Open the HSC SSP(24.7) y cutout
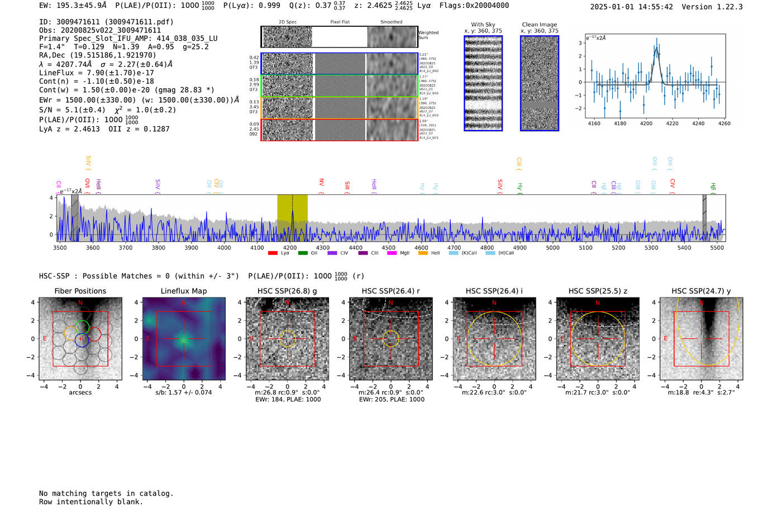Image resolution: width=782 pixels, height=532 pixels. tap(702, 339)
